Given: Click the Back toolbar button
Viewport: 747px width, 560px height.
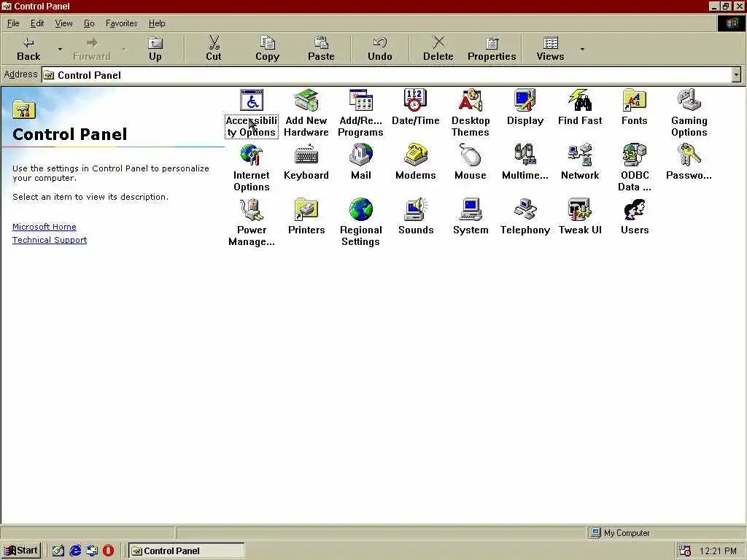Looking at the screenshot, I should [28, 49].
